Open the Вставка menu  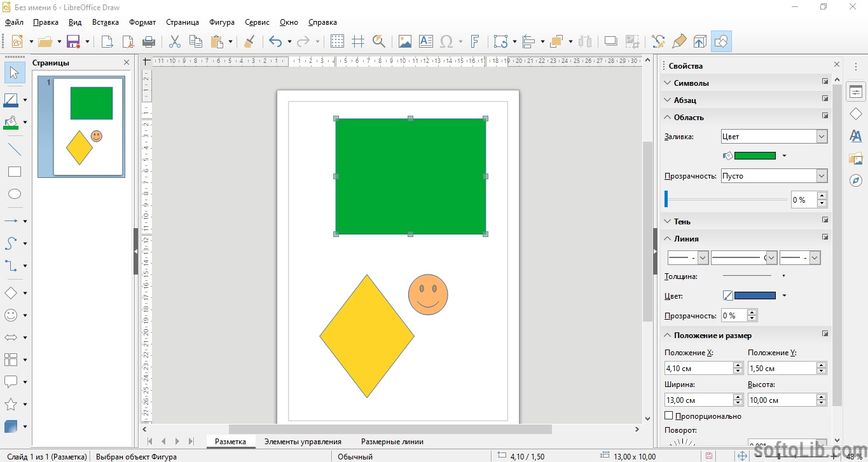(x=106, y=22)
